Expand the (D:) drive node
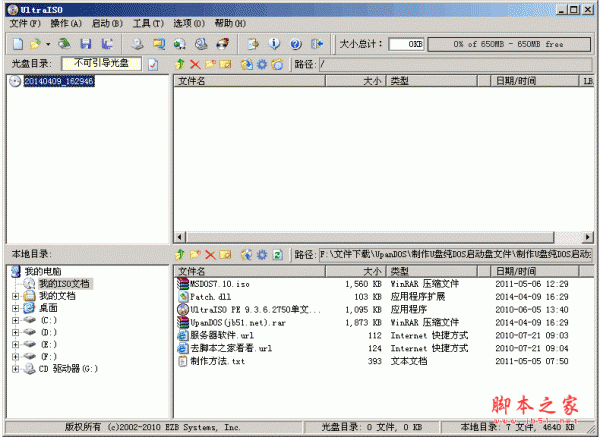600x437 pixels. (15, 333)
